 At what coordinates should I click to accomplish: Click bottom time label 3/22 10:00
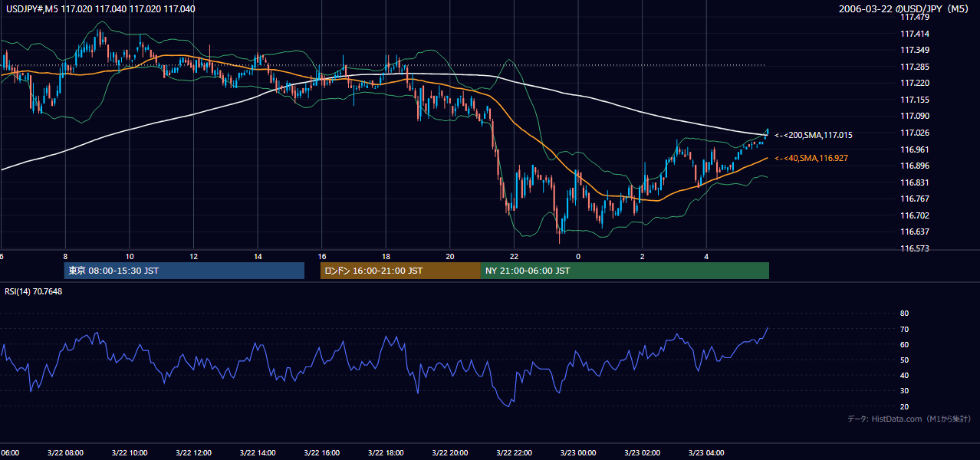[x=130, y=452]
